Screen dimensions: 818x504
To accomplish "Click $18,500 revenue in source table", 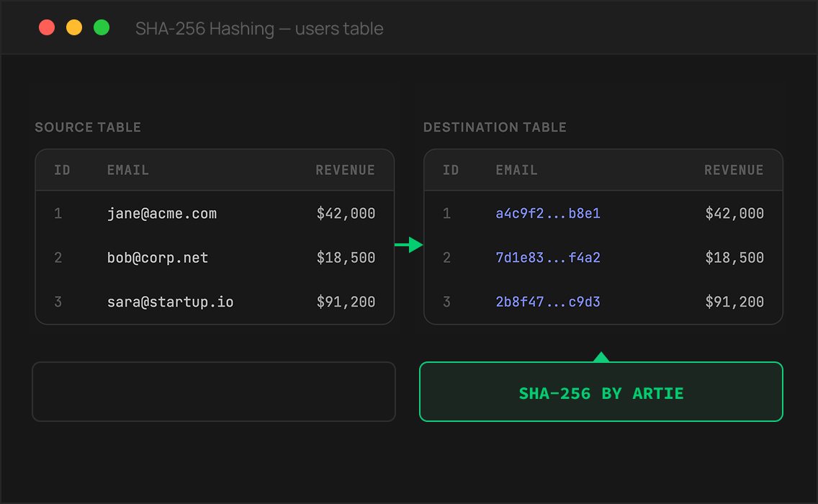I will [346, 258].
